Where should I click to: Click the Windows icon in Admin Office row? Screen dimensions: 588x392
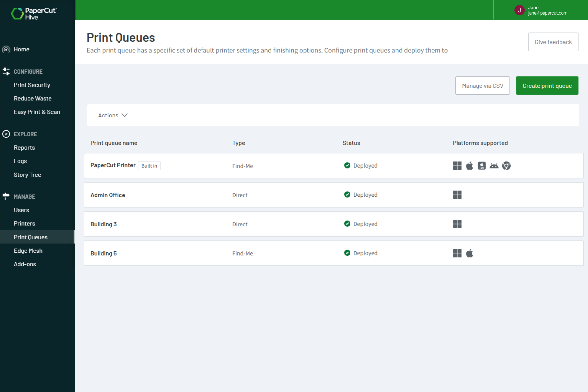coord(457,195)
